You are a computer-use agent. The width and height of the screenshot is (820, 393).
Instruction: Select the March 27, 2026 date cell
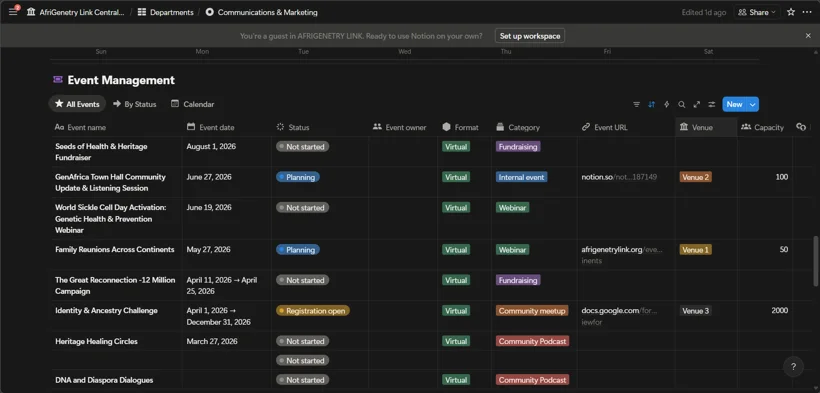(226, 341)
